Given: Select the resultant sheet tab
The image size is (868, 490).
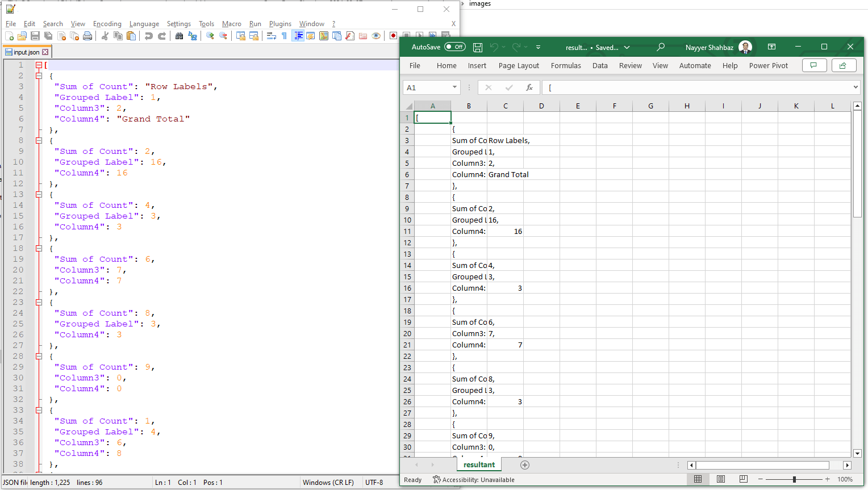Looking at the screenshot, I should (479, 464).
